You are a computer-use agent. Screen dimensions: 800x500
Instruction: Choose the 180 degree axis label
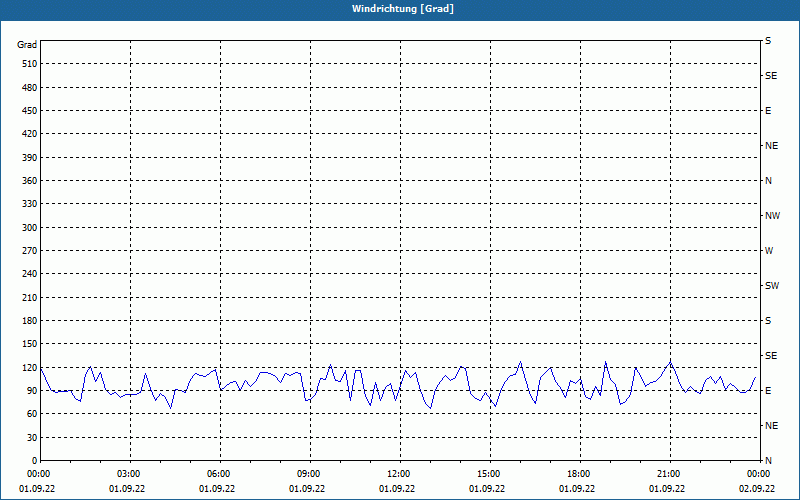pos(30,320)
